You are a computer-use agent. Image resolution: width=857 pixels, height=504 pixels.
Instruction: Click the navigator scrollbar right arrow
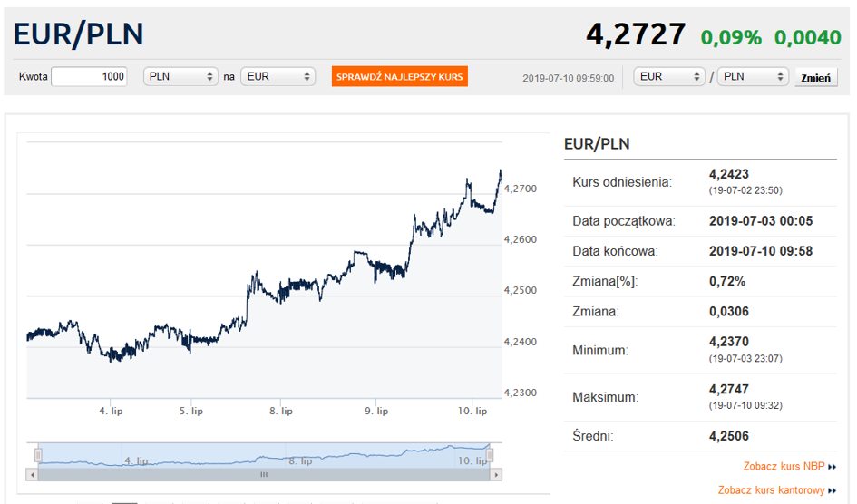pos(496,474)
